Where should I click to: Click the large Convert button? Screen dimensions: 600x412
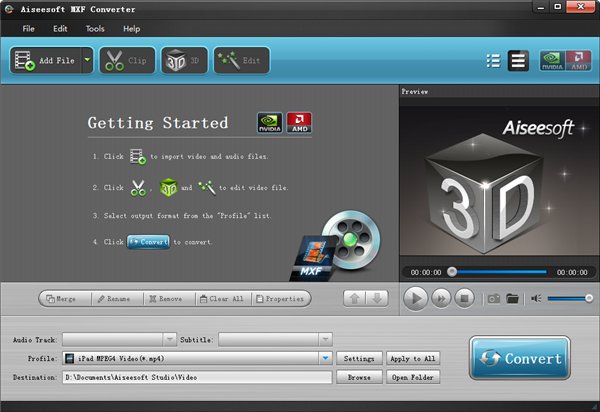(x=520, y=358)
